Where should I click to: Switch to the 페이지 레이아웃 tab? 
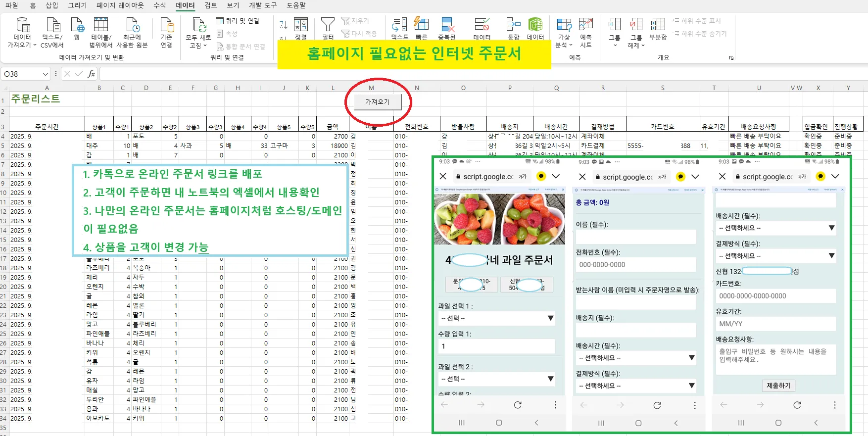point(120,5)
